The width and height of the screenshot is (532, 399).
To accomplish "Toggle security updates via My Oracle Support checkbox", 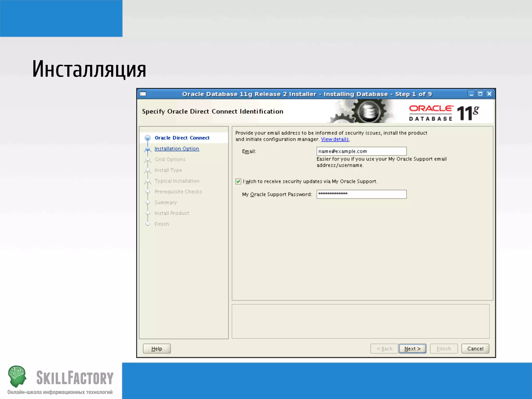I will pos(238,181).
